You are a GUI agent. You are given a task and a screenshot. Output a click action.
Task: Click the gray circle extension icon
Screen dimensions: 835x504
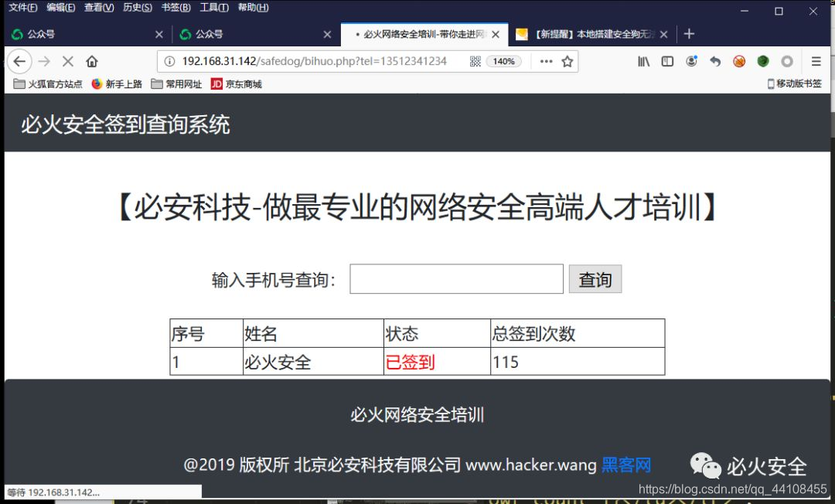click(x=787, y=61)
